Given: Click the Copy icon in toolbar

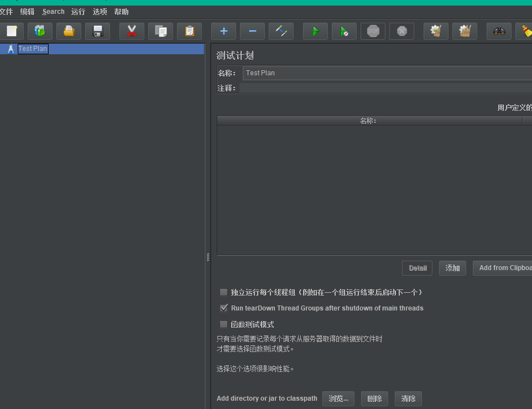Looking at the screenshot, I should (x=160, y=31).
